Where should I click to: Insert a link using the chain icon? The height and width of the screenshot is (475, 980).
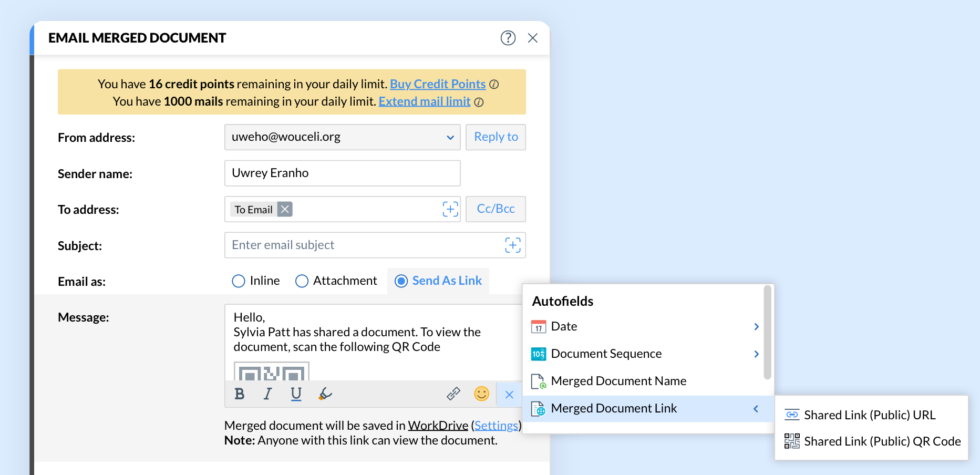pos(453,394)
